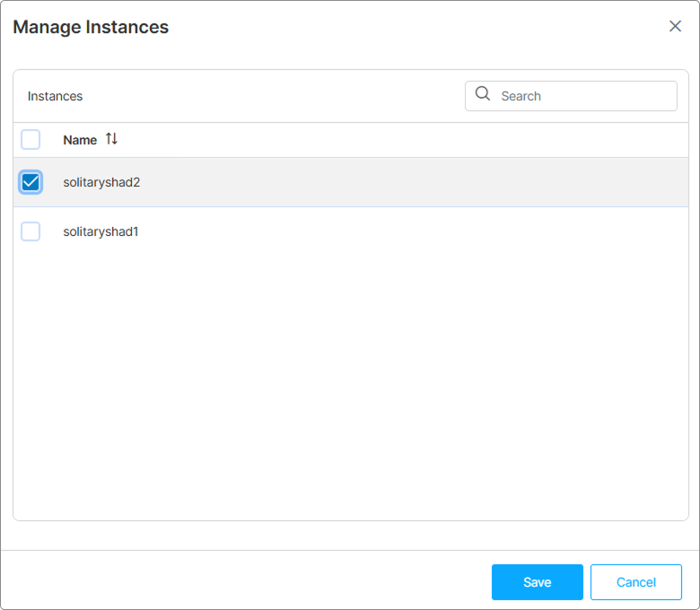Focus the Search input field
This screenshot has width=700, height=610.
pos(571,96)
